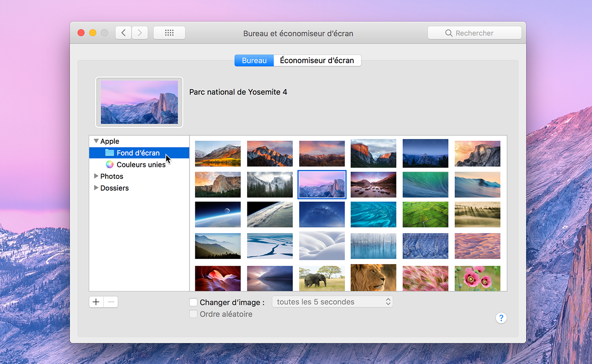Select the Couleurs unies color wheel icon
This screenshot has height=364, width=592.
[x=110, y=165]
